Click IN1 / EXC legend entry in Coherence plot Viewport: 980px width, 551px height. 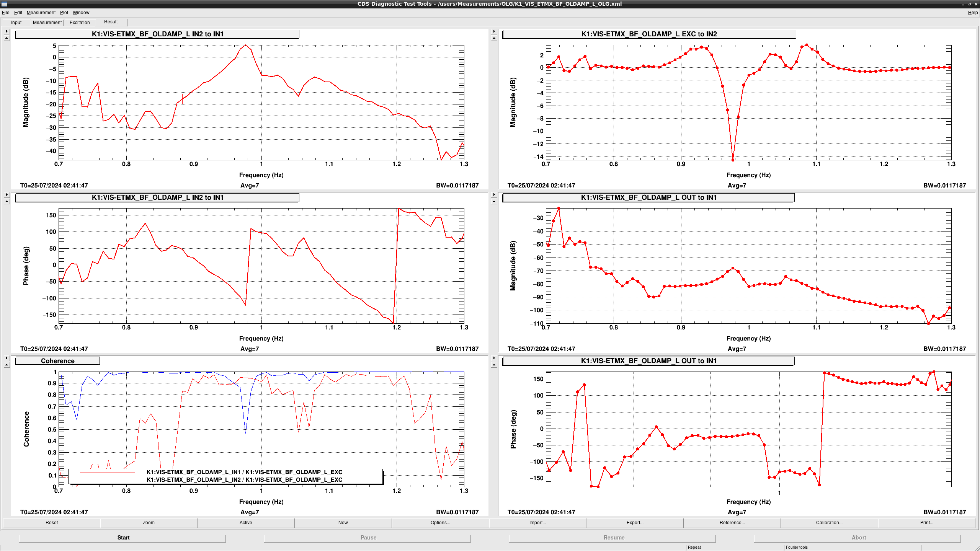click(244, 472)
